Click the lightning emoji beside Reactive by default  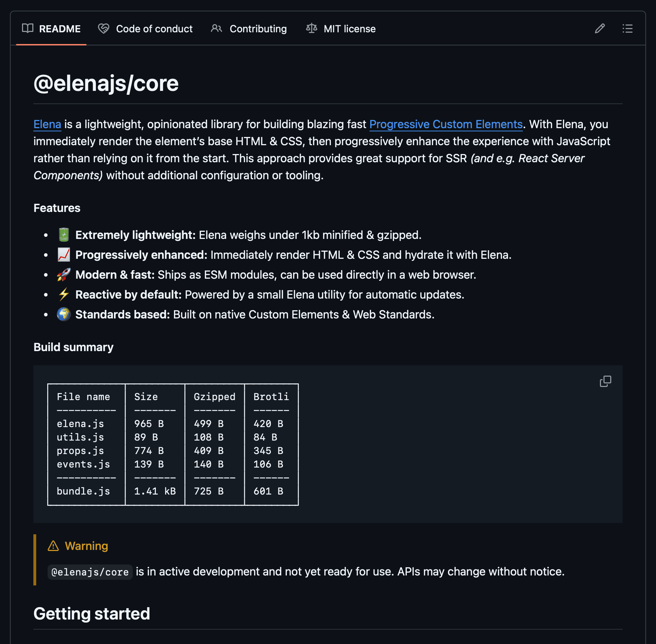tap(64, 295)
